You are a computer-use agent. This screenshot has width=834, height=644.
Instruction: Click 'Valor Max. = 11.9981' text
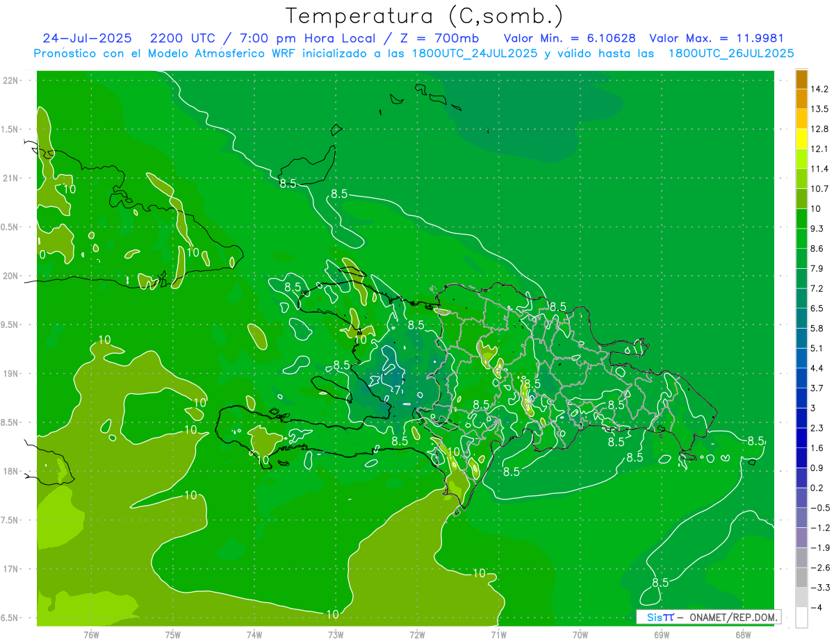point(717,38)
